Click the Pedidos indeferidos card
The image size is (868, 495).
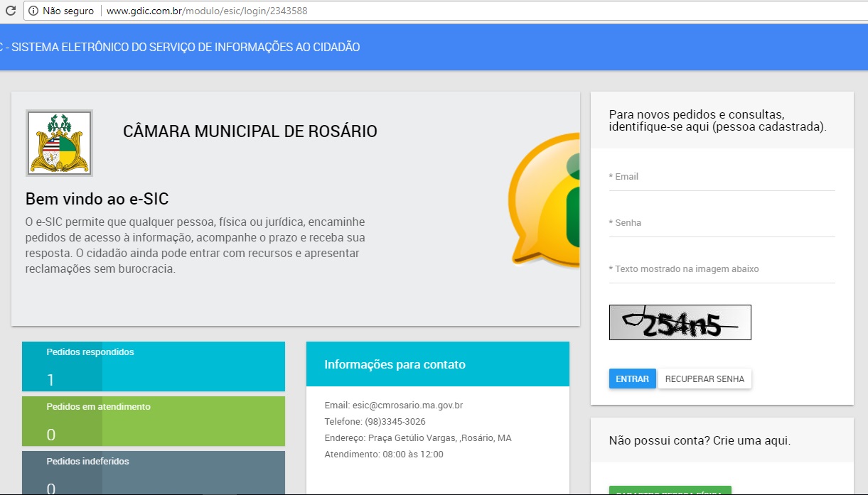pos(153,473)
